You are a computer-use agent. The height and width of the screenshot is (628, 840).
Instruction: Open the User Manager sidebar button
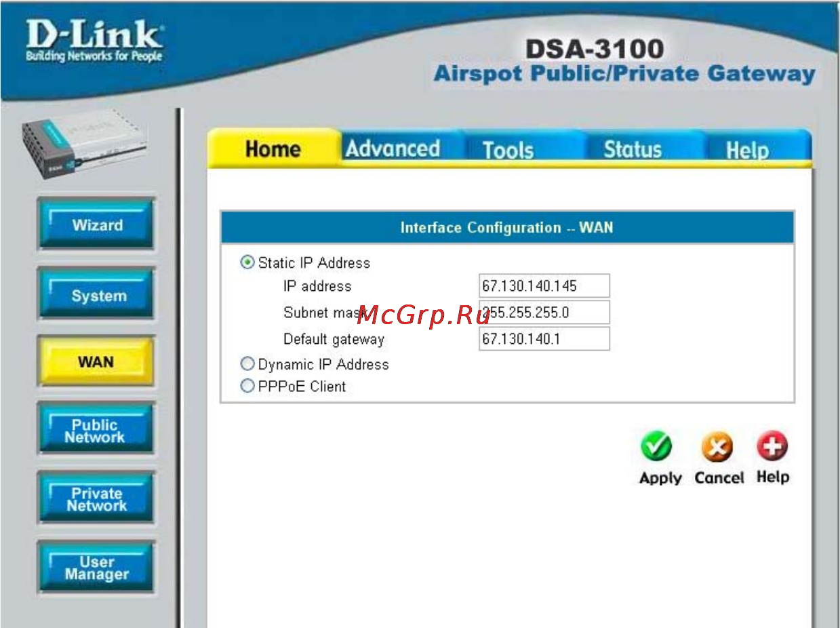pyautogui.click(x=96, y=568)
